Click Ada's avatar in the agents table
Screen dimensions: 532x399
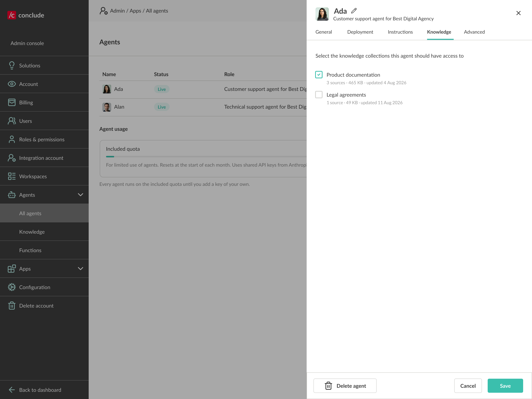tap(107, 89)
